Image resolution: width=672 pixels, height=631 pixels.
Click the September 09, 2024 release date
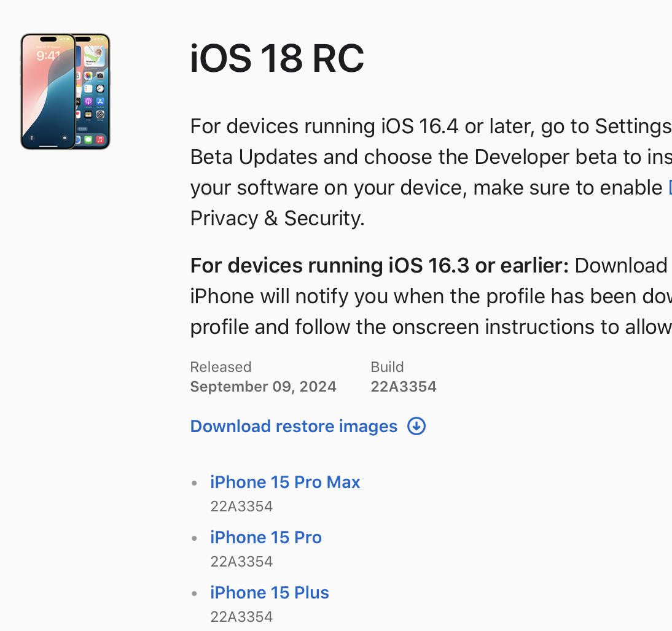click(x=263, y=387)
